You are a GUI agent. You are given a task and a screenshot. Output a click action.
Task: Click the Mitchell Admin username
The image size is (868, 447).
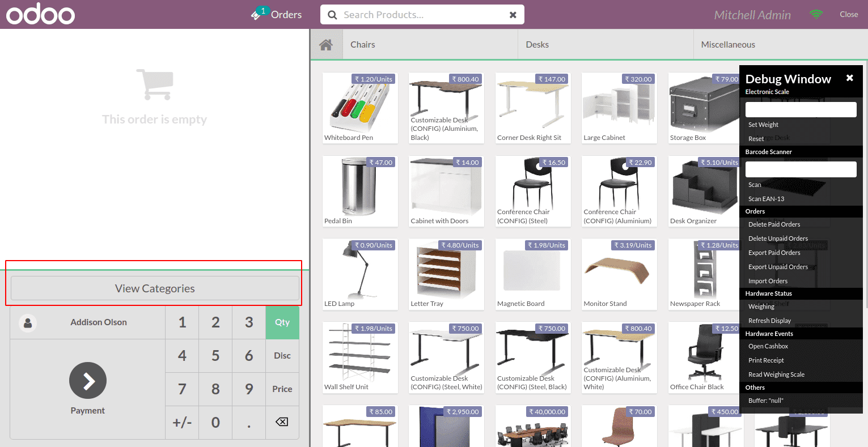[x=752, y=15]
